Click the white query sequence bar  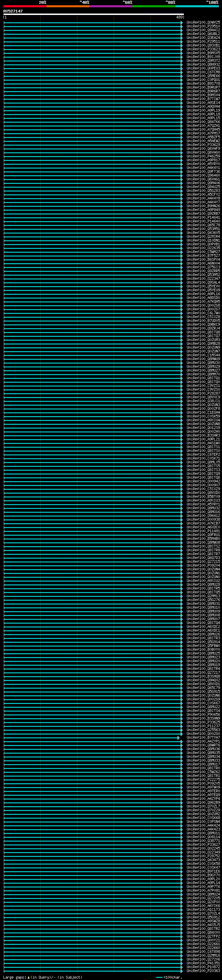(93, 15)
